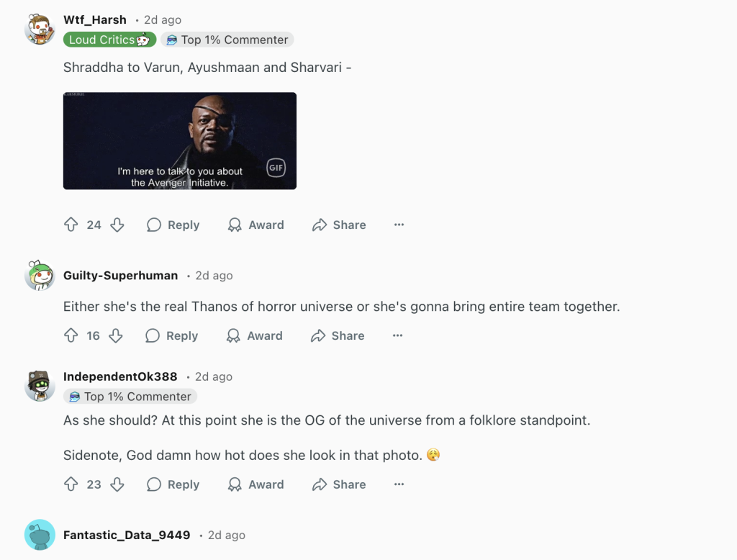The image size is (737, 560).
Task: Click the Loud Critics flair badge
Action: (109, 40)
